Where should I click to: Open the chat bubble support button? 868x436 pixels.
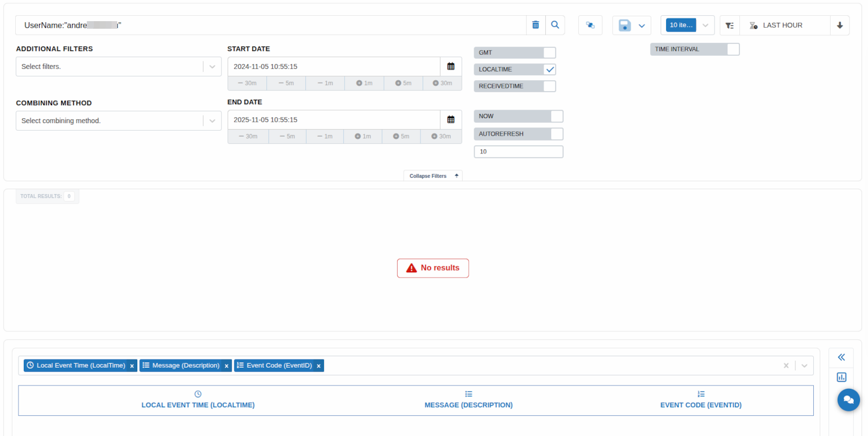[848, 400]
